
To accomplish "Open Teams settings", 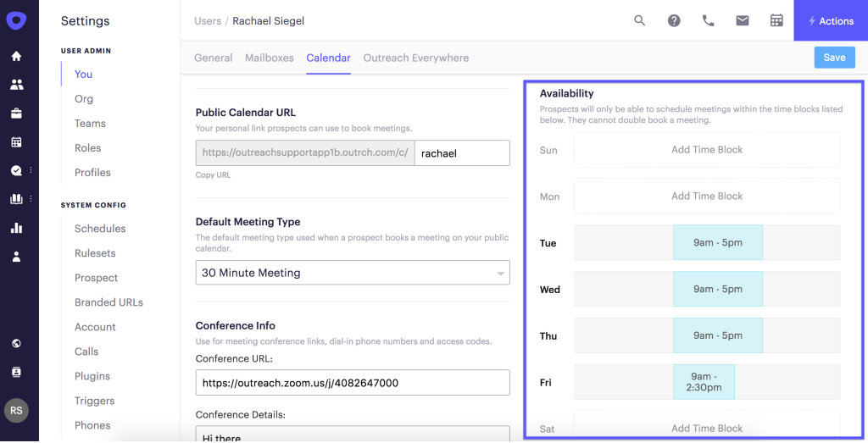I will (90, 124).
